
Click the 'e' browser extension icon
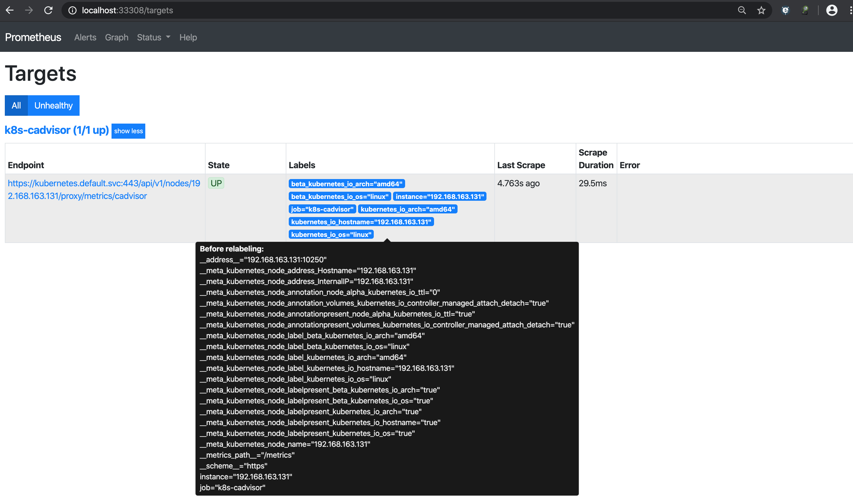[x=785, y=10]
